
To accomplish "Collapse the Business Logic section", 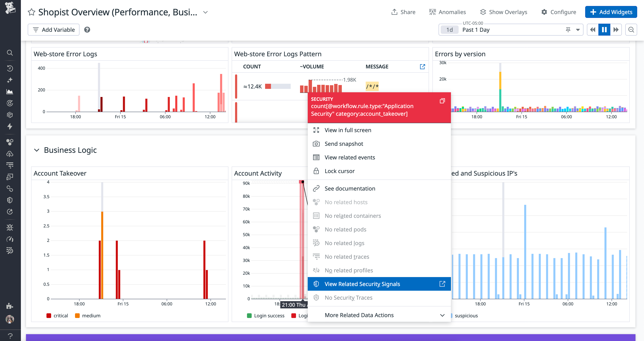I will click(36, 150).
